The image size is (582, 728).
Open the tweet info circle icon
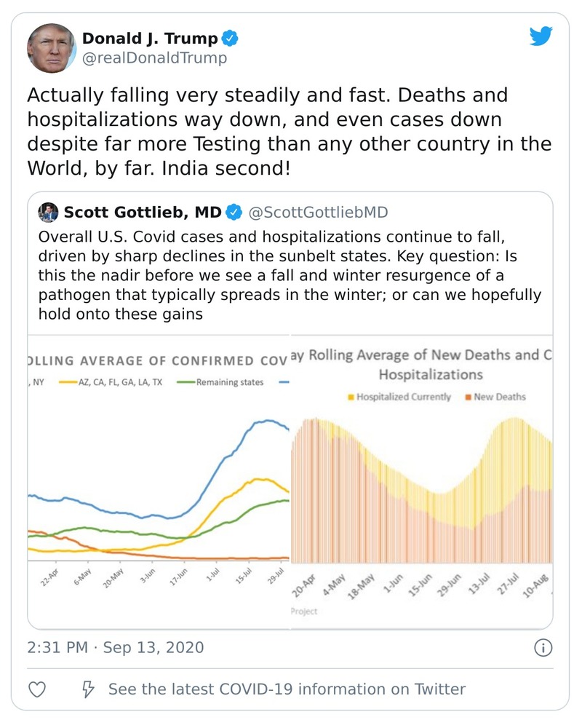tap(542, 647)
